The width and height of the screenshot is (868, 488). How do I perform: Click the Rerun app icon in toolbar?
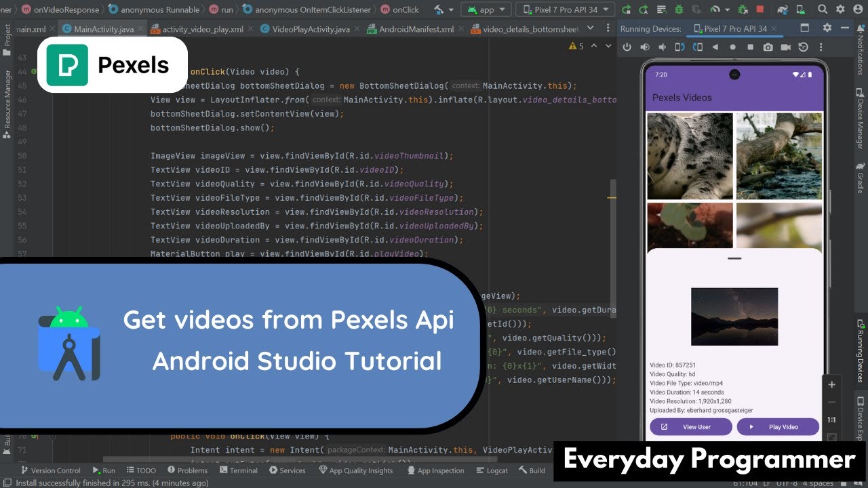pyautogui.click(x=627, y=9)
